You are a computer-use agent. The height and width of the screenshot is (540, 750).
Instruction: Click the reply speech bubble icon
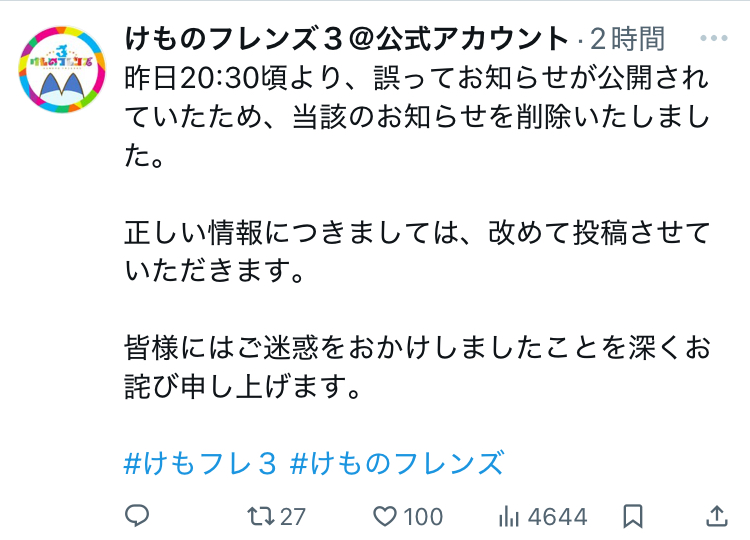137,516
